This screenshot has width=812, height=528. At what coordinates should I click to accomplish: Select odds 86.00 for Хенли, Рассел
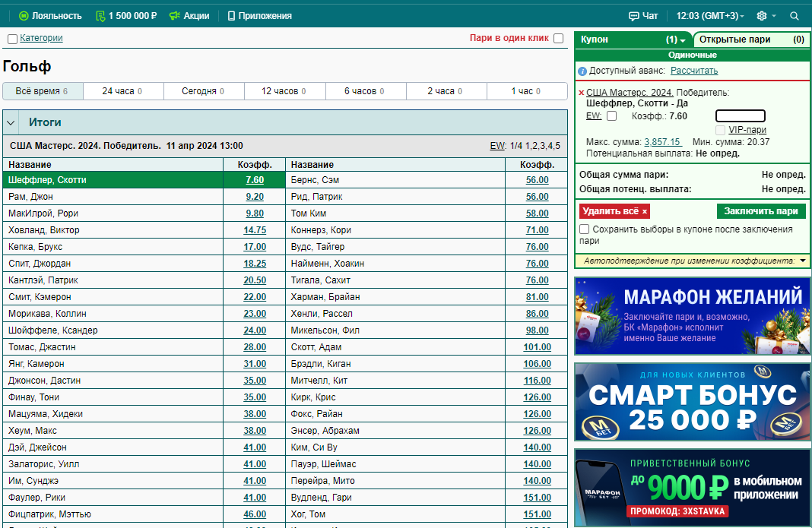coord(537,314)
